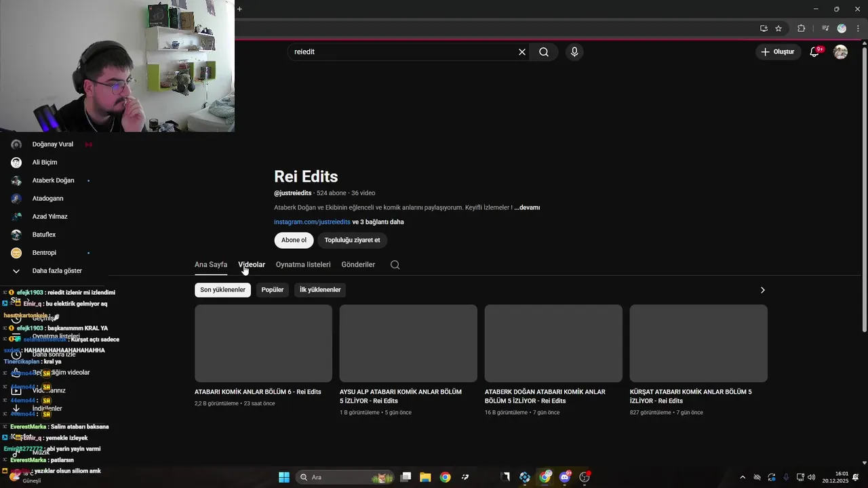This screenshot has height=488, width=868.
Task: Click Topluluğu ziyaret et button
Action: pos(352,240)
